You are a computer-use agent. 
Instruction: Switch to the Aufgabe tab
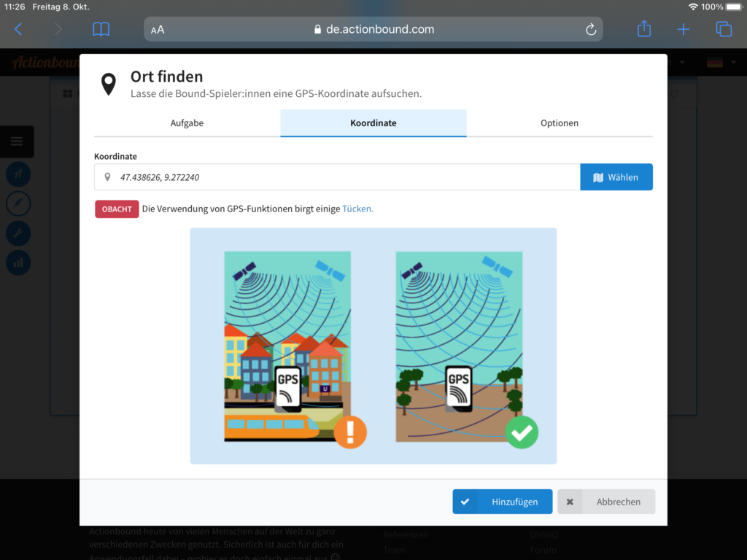coord(187,123)
